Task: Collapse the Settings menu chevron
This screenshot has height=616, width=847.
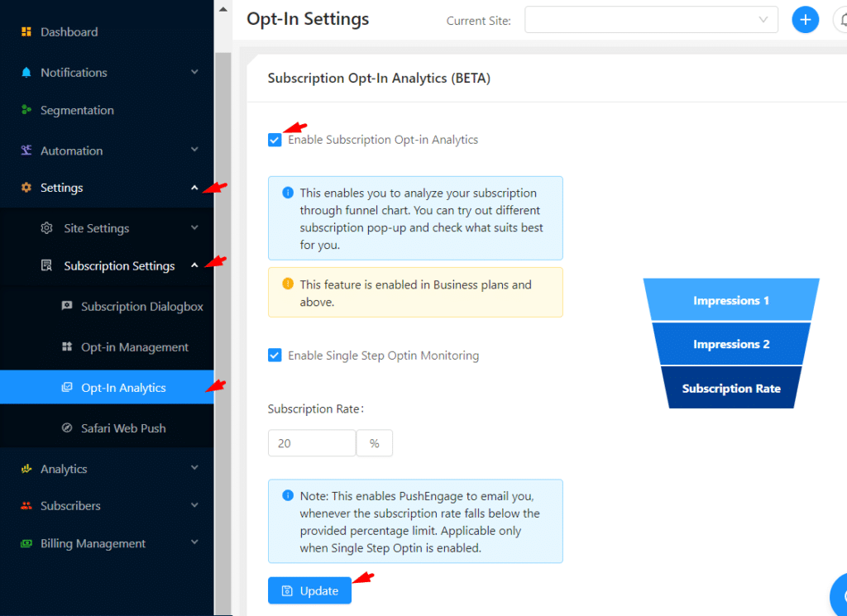Action: point(194,188)
